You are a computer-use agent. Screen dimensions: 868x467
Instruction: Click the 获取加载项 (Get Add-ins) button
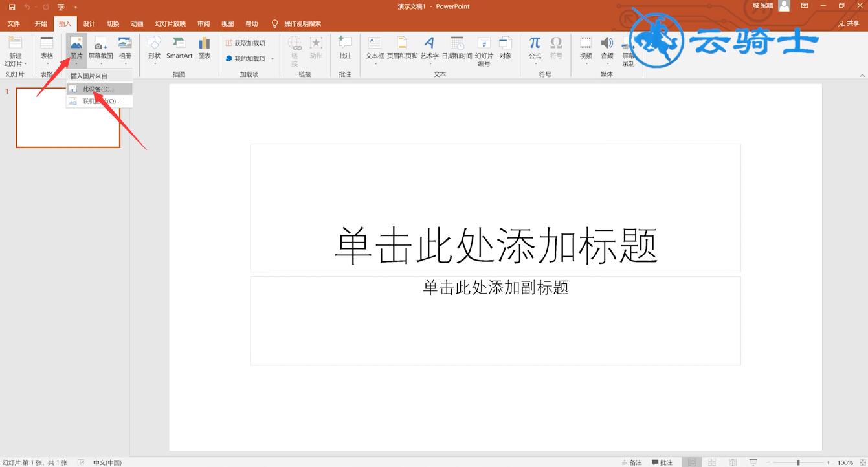245,43
